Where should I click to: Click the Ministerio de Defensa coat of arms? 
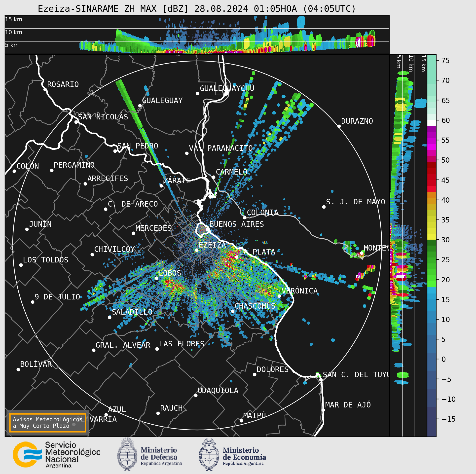(127, 454)
